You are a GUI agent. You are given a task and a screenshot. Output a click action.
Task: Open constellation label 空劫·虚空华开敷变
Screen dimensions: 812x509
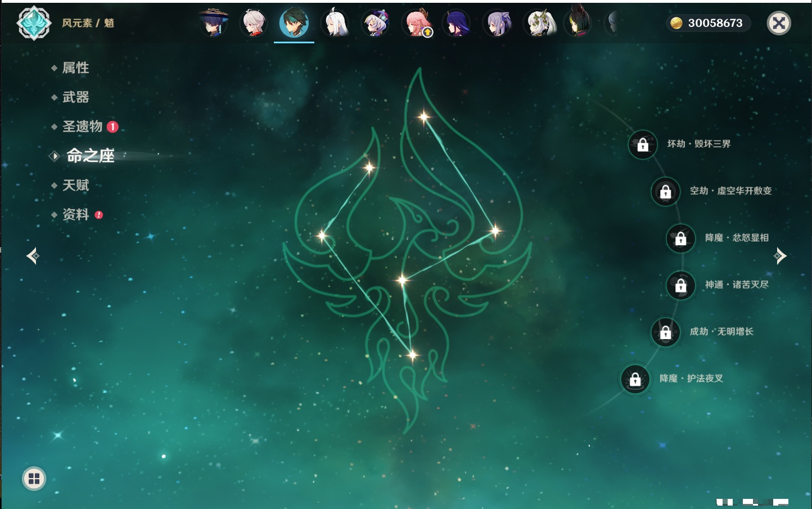tap(731, 191)
